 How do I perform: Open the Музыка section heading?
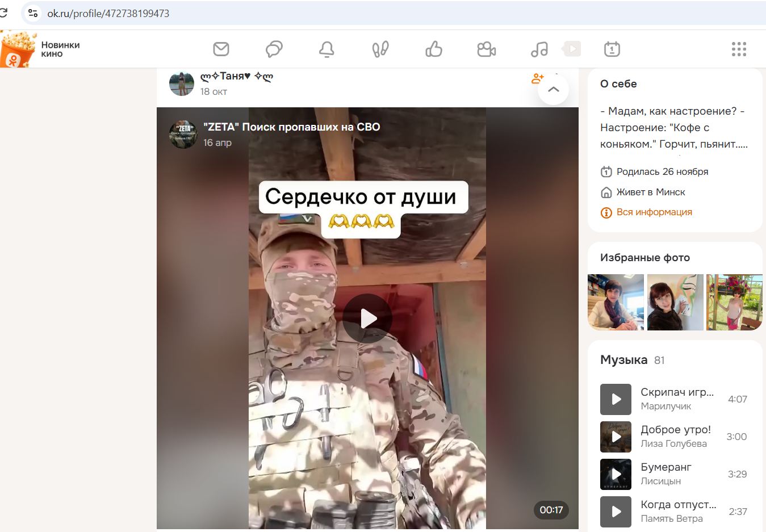(623, 360)
